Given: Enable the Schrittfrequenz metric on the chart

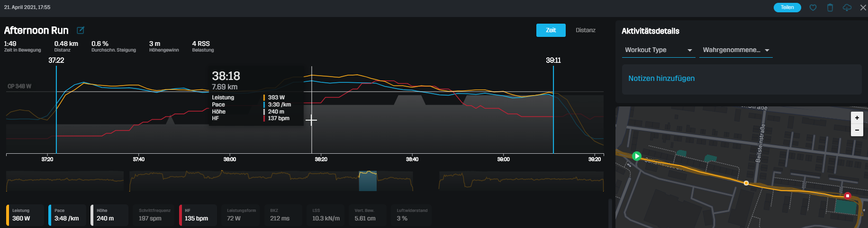Looking at the screenshot, I should pyautogui.click(x=154, y=215).
